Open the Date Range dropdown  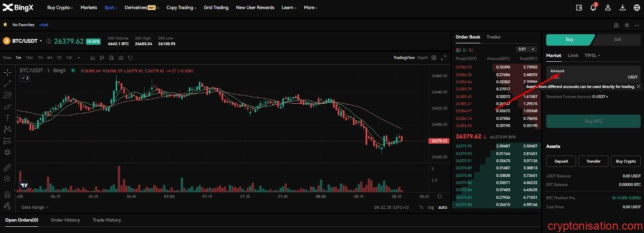tap(35, 207)
